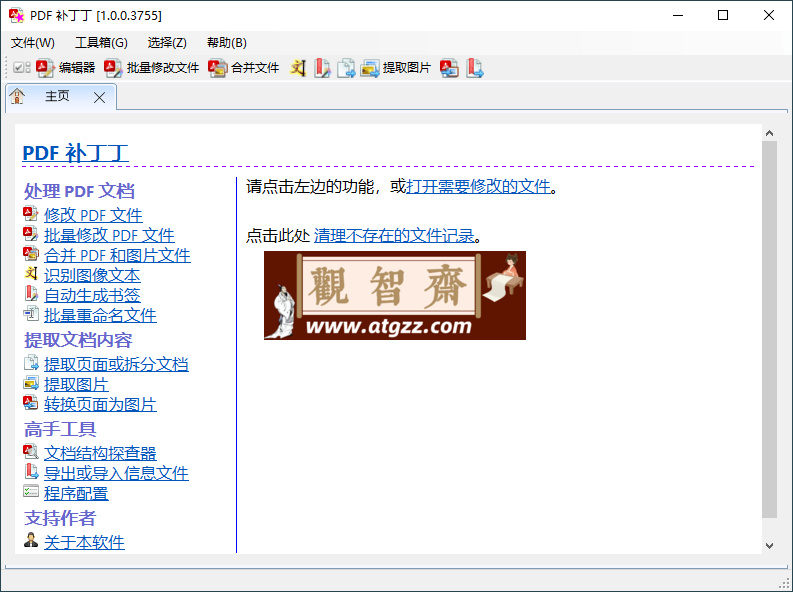Click the icon beside 文档结构探查器
This screenshot has width=793, height=592.
(x=31, y=451)
